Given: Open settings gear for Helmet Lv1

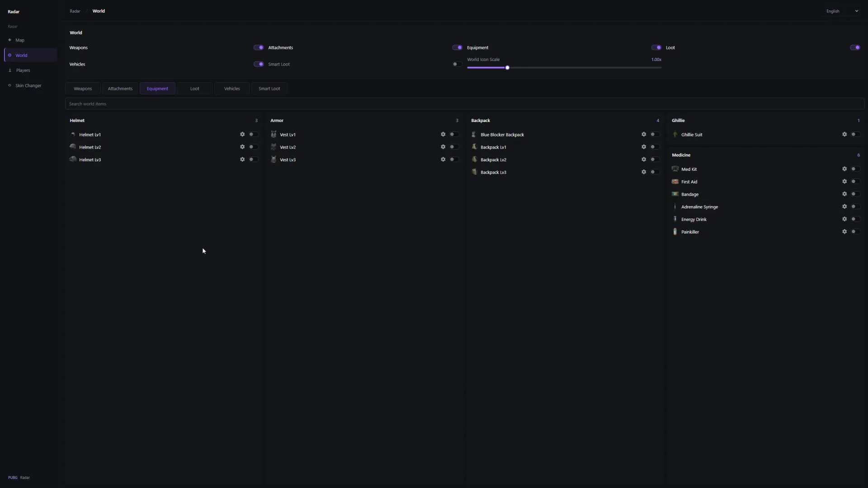Looking at the screenshot, I should click(x=242, y=134).
